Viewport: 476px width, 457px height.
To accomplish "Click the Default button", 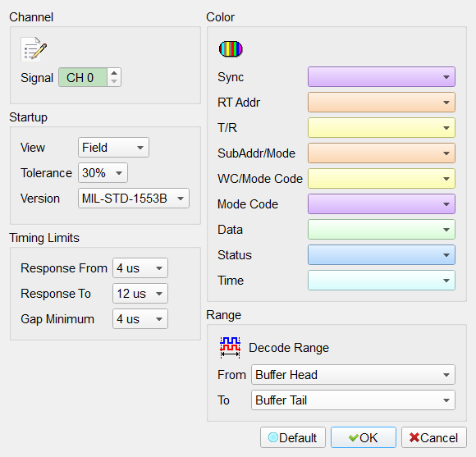I will click(293, 437).
